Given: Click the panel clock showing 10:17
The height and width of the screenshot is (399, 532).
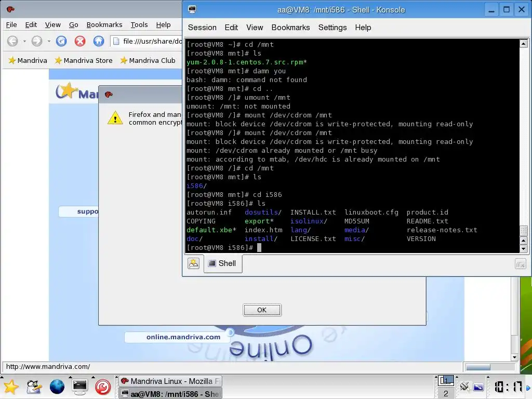Looking at the screenshot, I should [x=508, y=387].
